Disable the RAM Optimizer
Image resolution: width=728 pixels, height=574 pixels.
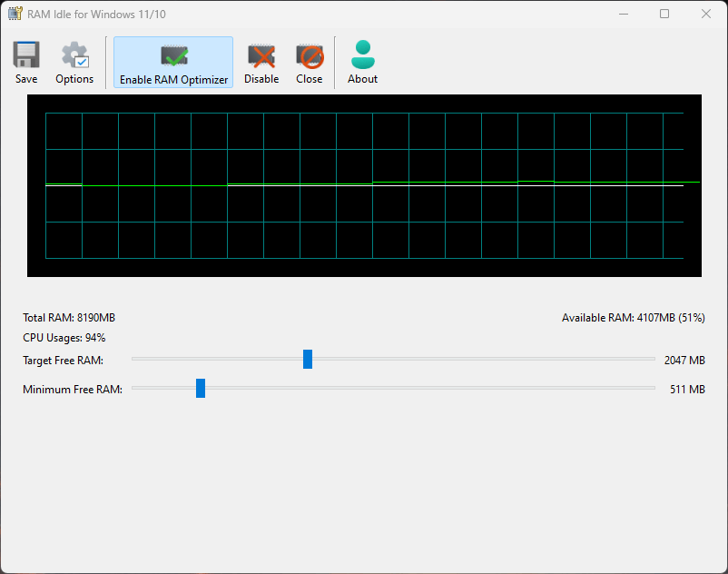pos(261,62)
